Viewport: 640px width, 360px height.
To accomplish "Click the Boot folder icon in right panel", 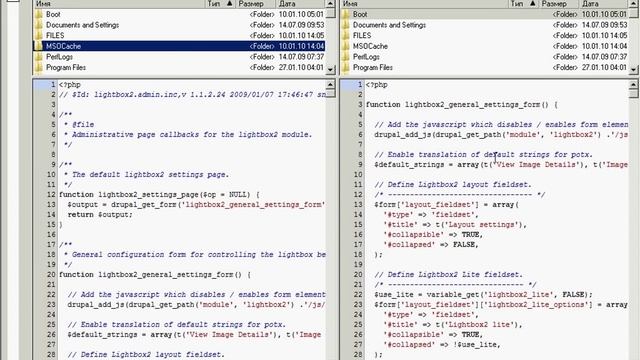I will (x=346, y=14).
